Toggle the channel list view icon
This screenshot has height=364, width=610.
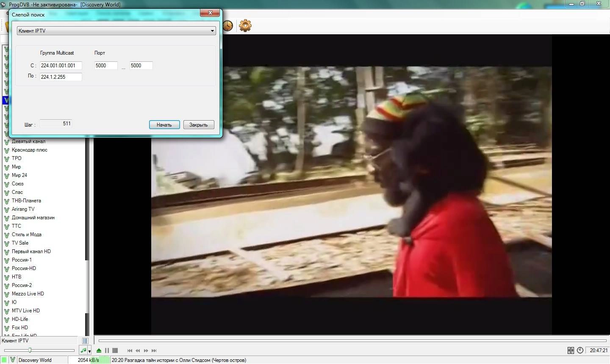pyautogui.click(x=85, y=341)
